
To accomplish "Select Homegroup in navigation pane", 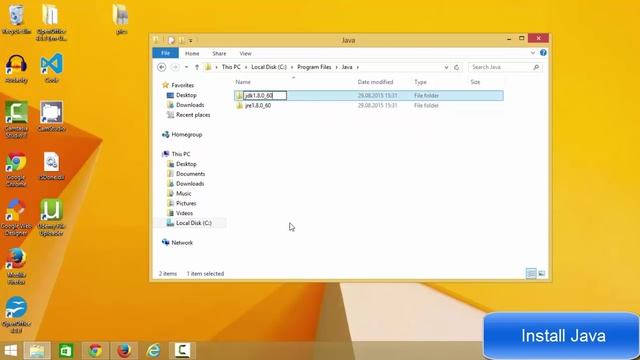I will tap(187, 134).
